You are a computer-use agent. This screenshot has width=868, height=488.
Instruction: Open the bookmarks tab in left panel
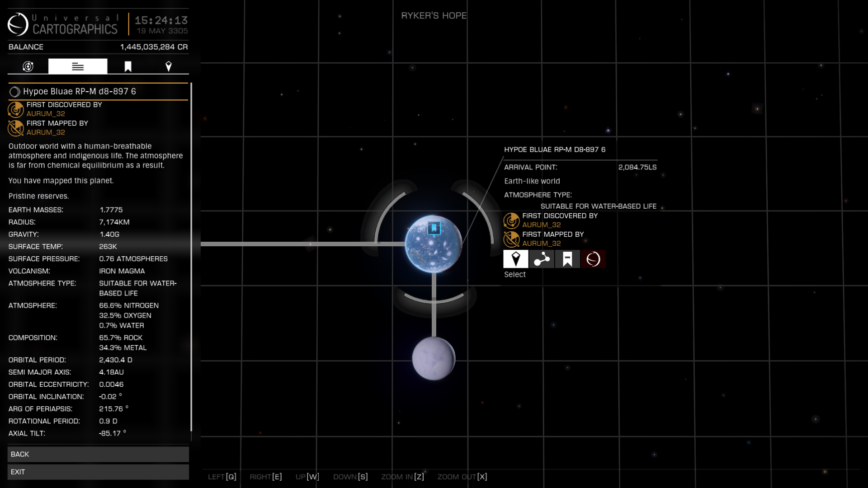point(128,66)
